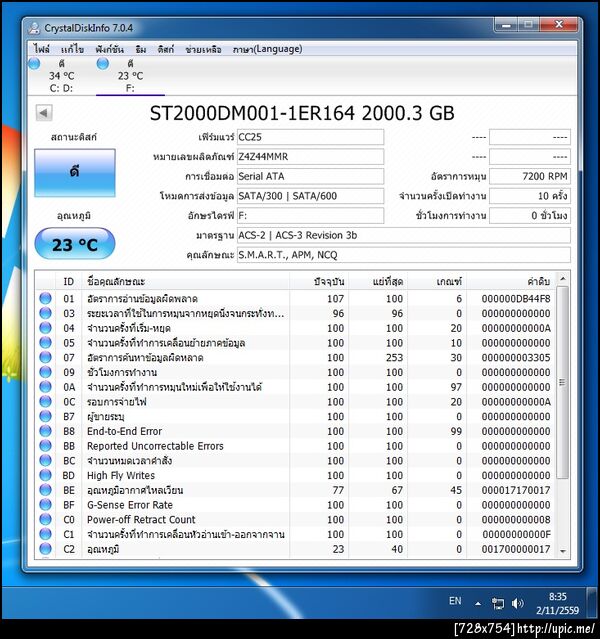Open the ดิสก์ (Disk) menu
This screenshot has height=639, width=600.
[166, 49]
